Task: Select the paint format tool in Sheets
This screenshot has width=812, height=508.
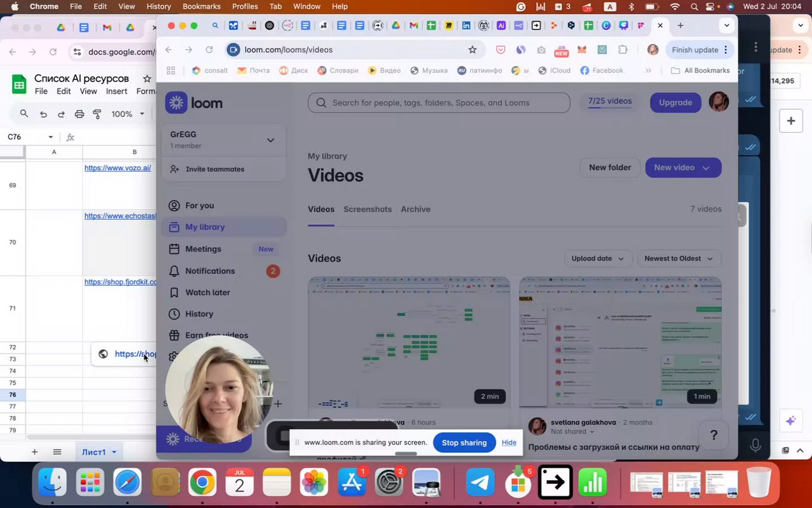Action: (x=97, y=114)
